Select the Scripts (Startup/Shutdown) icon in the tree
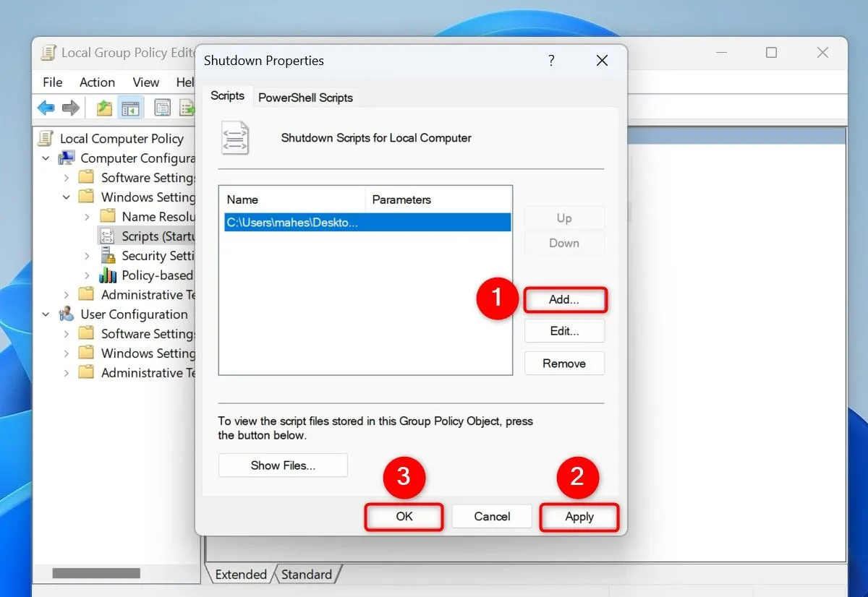 point(109,236)
